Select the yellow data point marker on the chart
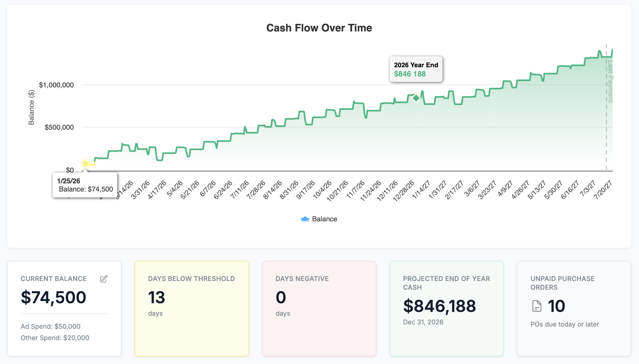Image resolution: width=639 pixels, height=364 pixels. click(86, 164)
